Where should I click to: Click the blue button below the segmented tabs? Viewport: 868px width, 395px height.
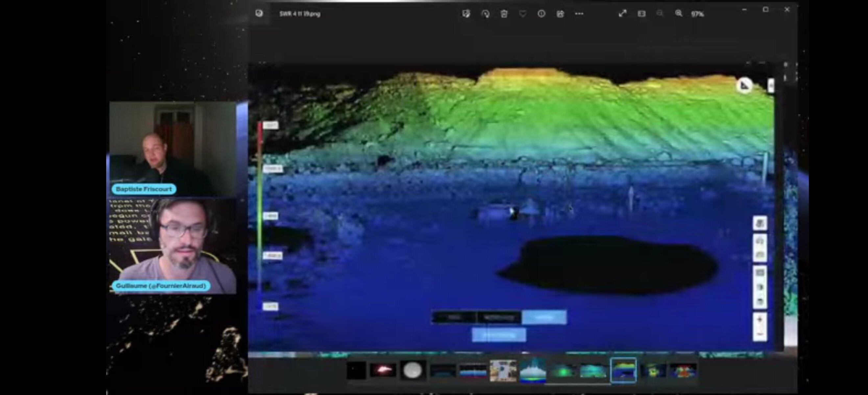(499, 335)
